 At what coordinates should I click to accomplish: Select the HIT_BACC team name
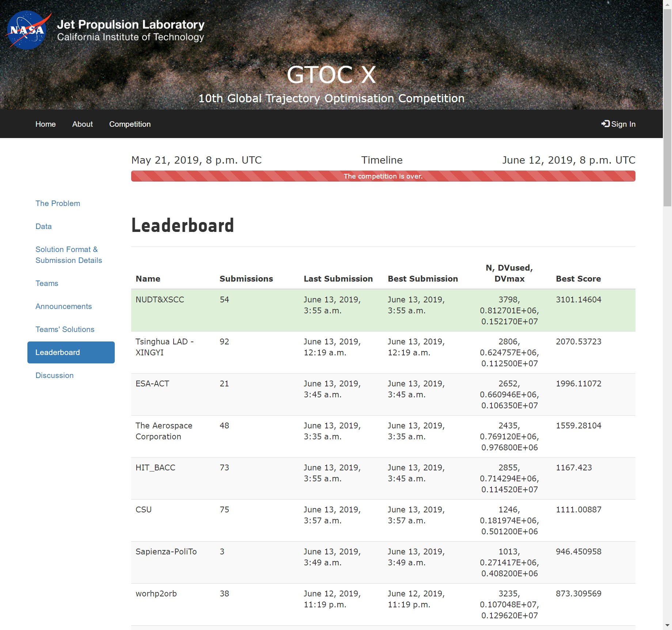155,467
